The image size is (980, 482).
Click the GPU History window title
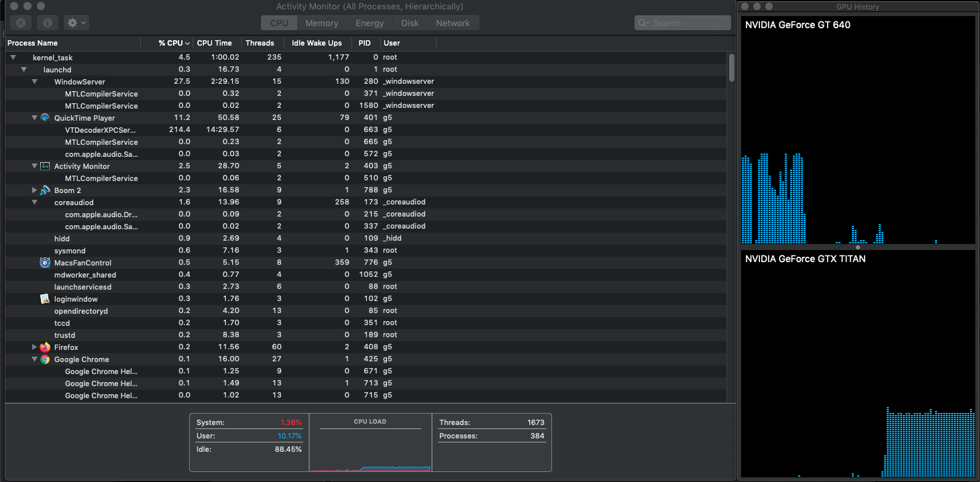857,7
